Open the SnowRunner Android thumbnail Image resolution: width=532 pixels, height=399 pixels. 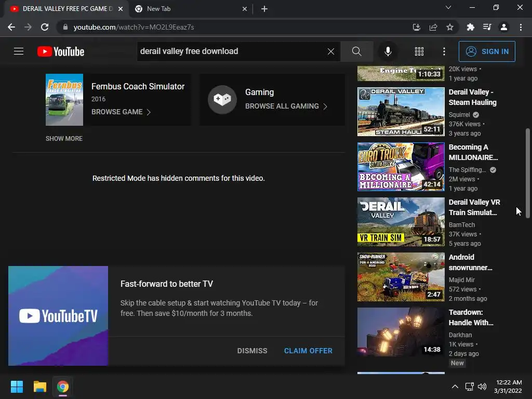coord(401,277)
